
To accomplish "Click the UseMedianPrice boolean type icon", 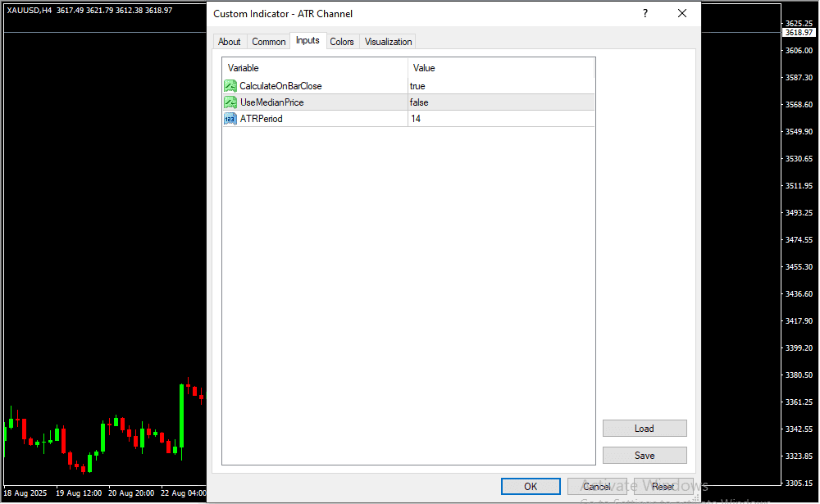I will pos(230,102).
